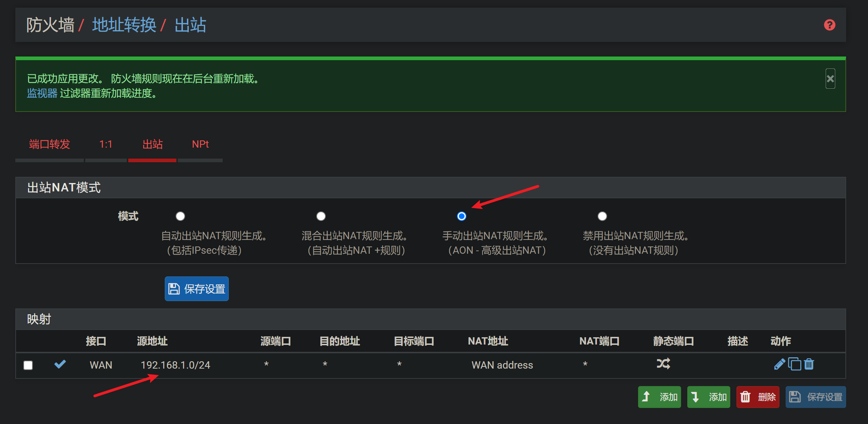868x424 pixels.
Task: Add mapping to bottom with down-arrow 添加
Action: 708,397
